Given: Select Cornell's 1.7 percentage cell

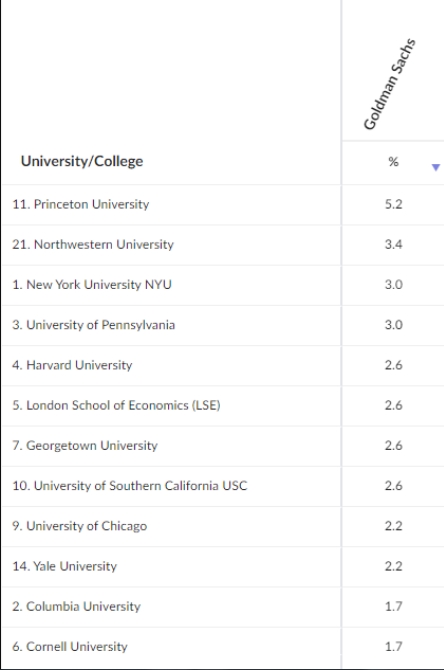Looking at the screenshot, I should click(393, 646).
